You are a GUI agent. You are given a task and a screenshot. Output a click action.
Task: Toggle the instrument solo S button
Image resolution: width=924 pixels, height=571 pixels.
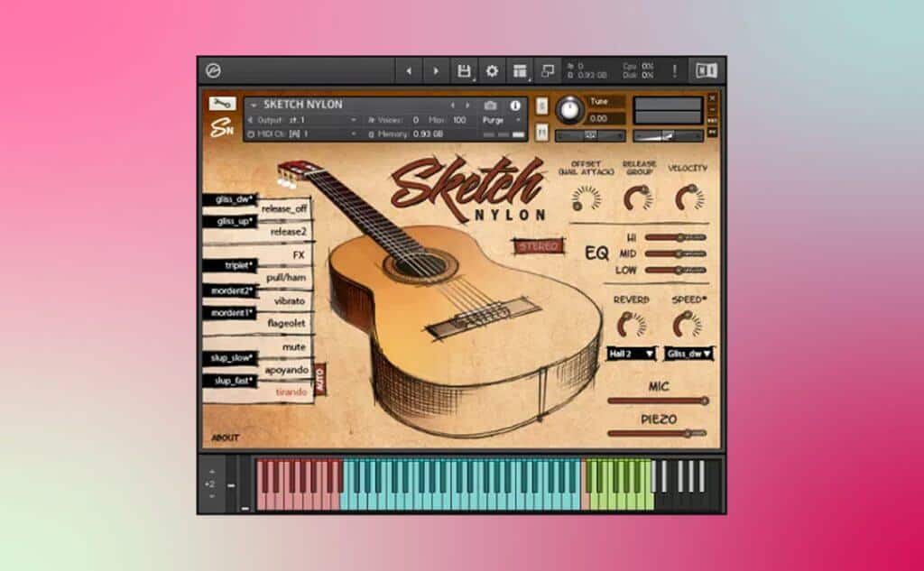541,105
